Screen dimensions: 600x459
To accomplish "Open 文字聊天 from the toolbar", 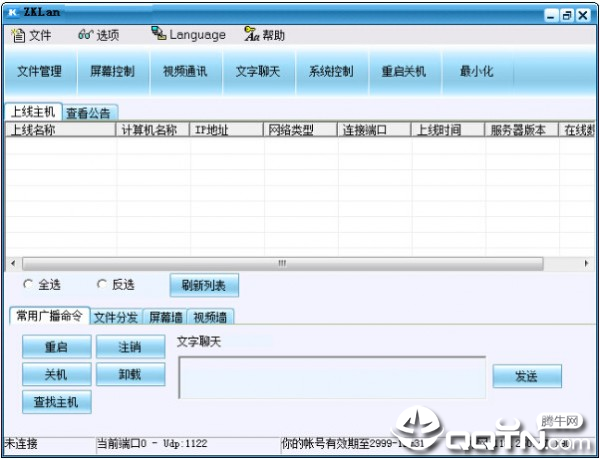I will coord(258,72).
